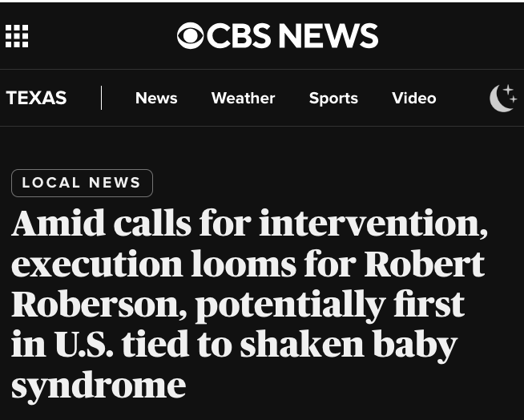Click the name "Roberson" starting the third line
The image size is (524, 420).
99,305
